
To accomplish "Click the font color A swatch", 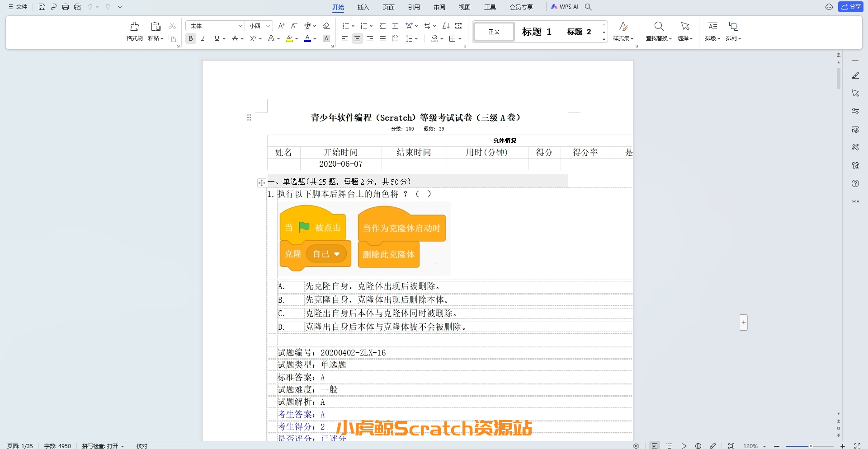I will pos(307,39).
